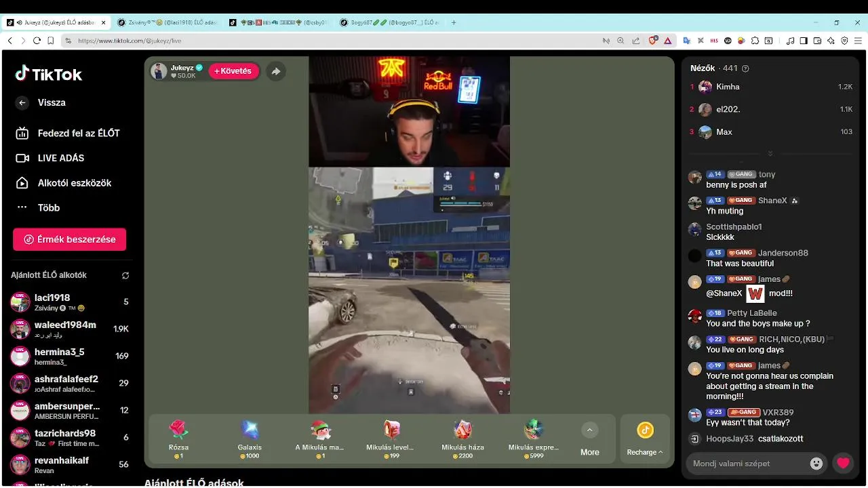Open Jukeyz profile avatar
Screen dimensions: 868x488
pyautogui.click(x=159, y=71)
